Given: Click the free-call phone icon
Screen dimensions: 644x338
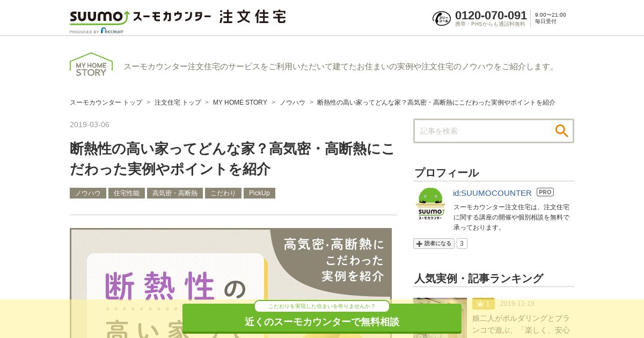Looking at the screenshot, I should pos(442,18).
